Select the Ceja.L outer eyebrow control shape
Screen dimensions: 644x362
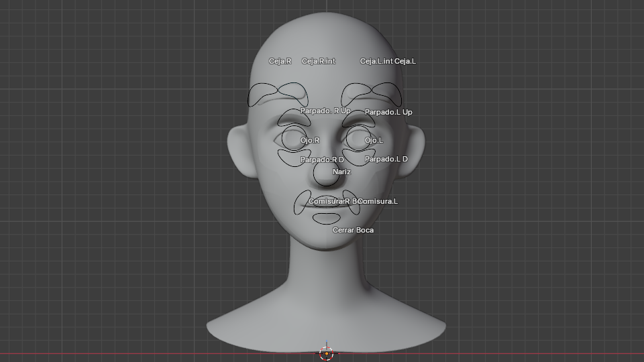pyautogui.click(x=386, y=93)
